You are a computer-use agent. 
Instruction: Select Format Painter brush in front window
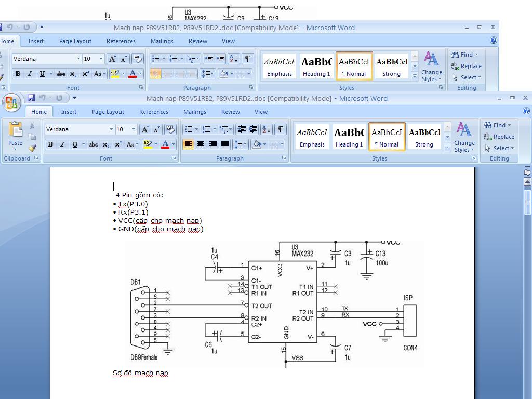32,148
